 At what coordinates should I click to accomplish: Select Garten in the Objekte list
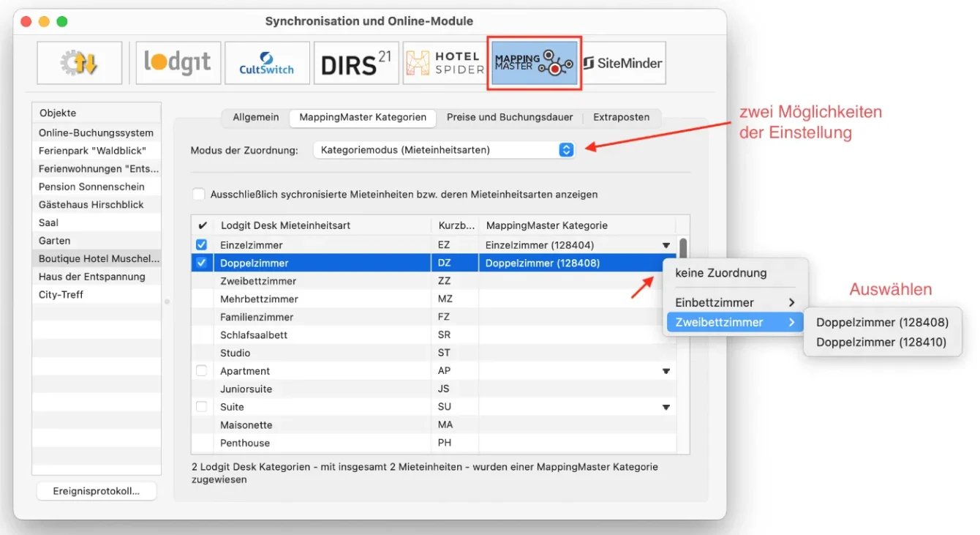(97, 240)
